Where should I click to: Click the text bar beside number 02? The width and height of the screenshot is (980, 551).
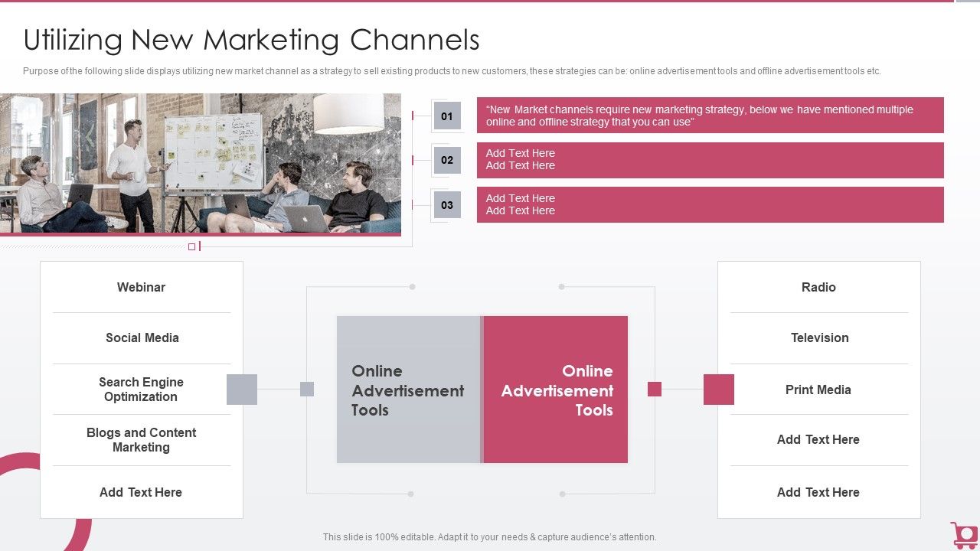[x=710, y=160]
